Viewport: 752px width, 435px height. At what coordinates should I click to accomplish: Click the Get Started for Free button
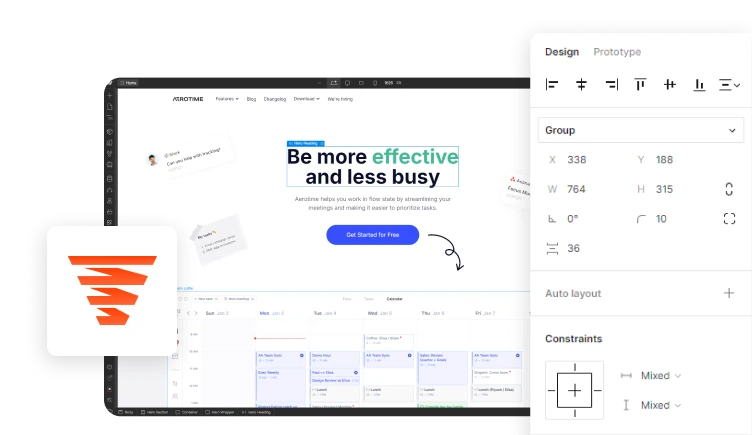click(x=373, y=235)
